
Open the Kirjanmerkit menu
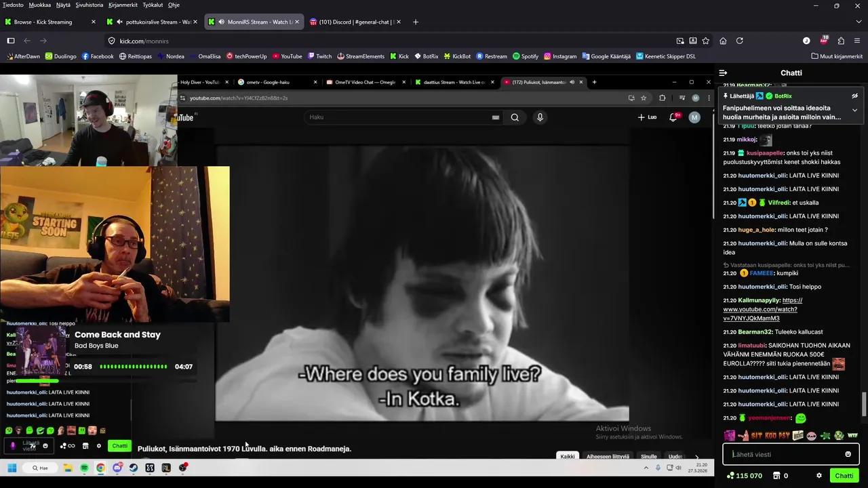123,5
